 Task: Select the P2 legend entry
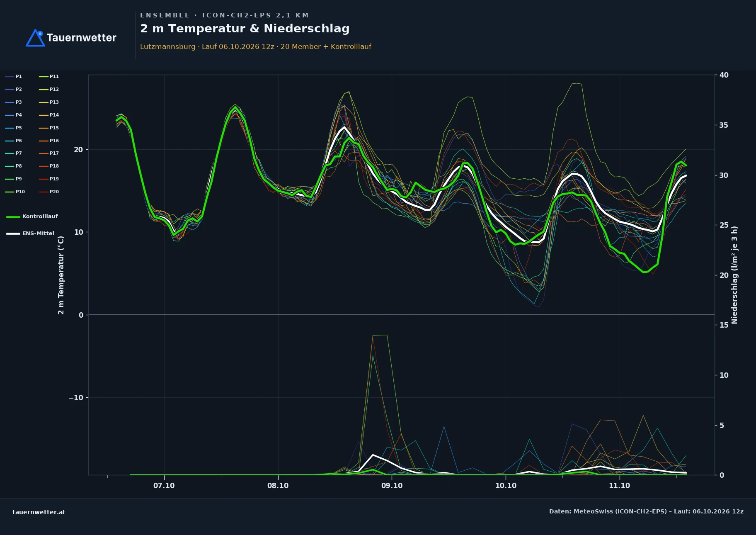pyautogui.click(x=14, y=89)
